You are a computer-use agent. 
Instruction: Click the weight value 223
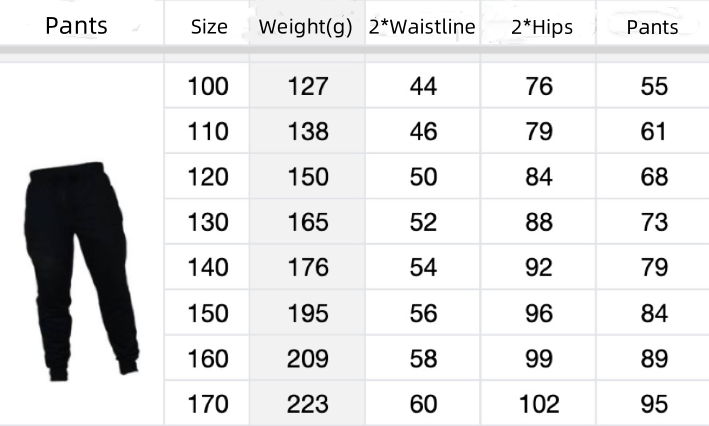point(308,404)
